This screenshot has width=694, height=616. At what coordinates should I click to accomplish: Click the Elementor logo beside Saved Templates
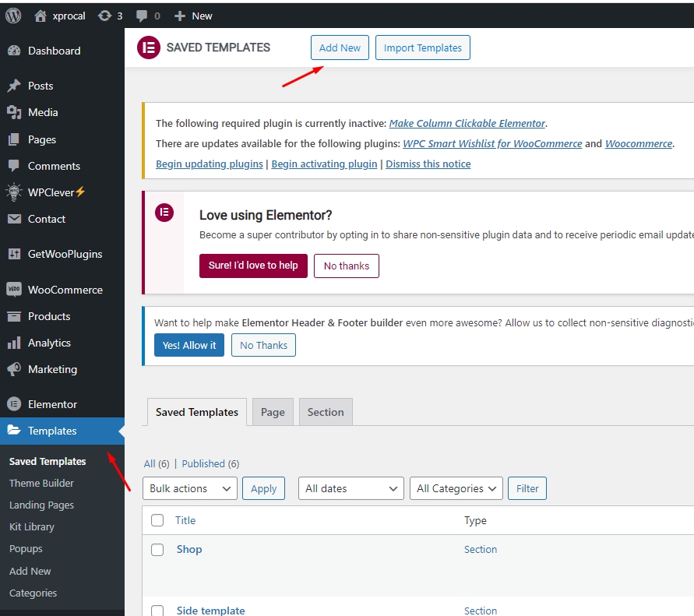[148, 48]
